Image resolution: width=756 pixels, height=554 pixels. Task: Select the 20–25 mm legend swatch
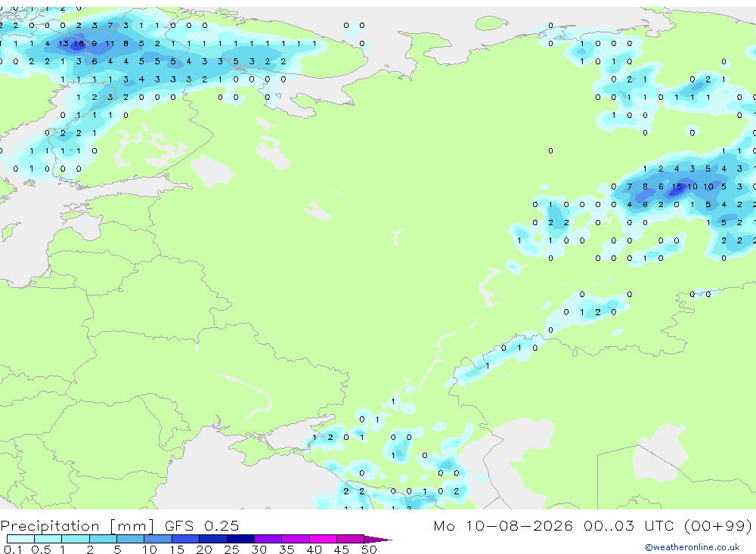(213, 539)
